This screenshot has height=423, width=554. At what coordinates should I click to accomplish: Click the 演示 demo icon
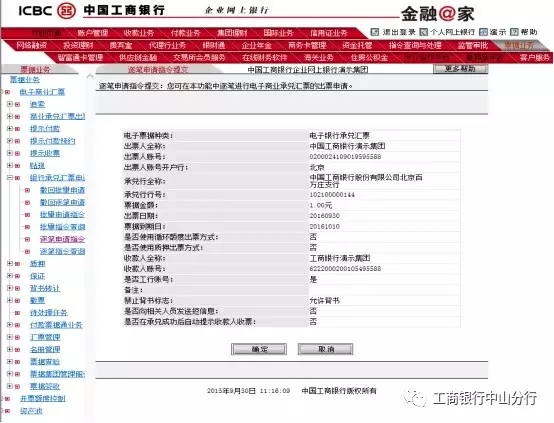[483, 32]
